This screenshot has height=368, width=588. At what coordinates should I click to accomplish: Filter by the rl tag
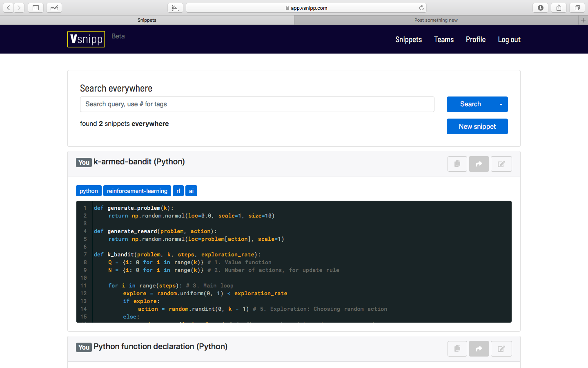pyautogui.click(x=178, y=191)
